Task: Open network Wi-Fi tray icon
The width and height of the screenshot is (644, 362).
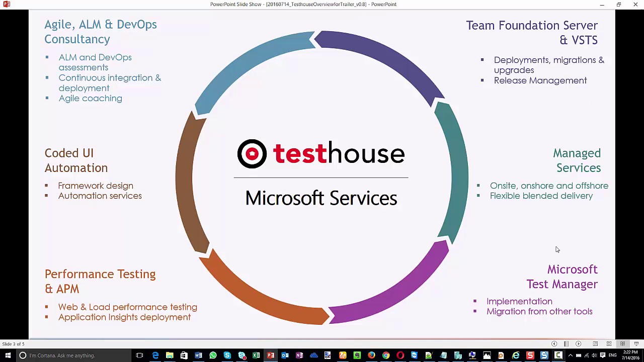Action: click(x=587, y=355)
